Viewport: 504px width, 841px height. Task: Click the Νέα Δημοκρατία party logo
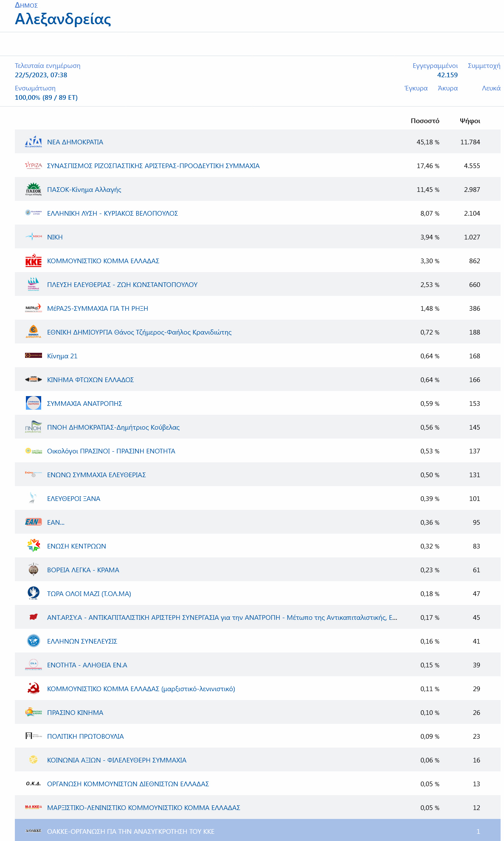(x=34, y=142)
